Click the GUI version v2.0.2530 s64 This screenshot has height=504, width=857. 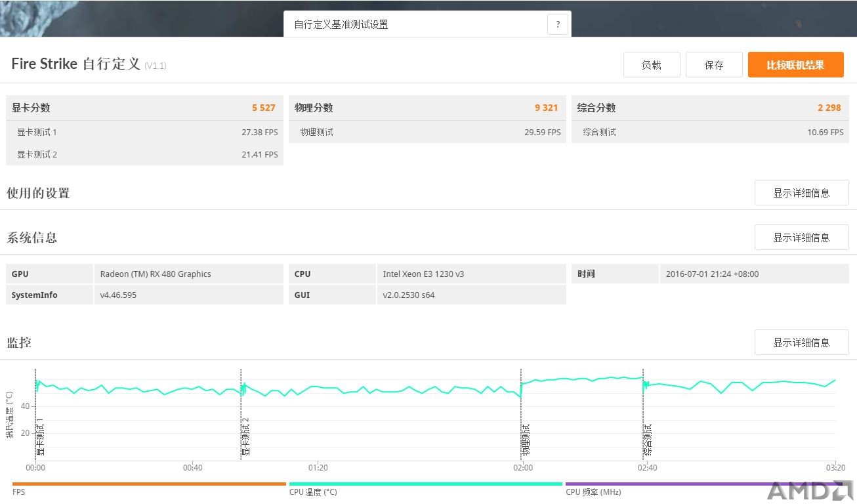tap(409, 295)
